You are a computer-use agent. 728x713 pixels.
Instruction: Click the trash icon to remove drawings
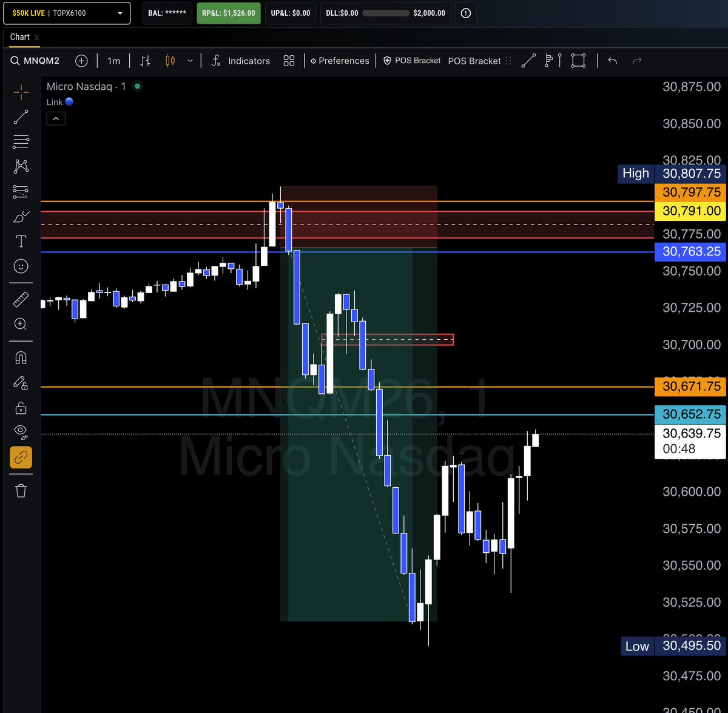21,490
